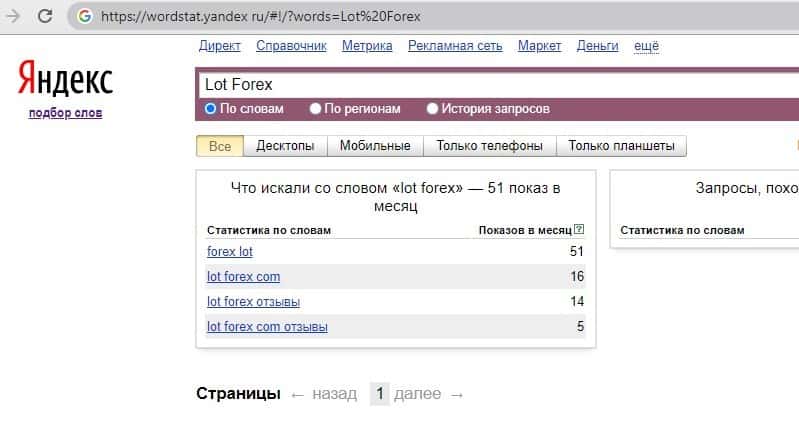Click the Яндекс logo

65,78
